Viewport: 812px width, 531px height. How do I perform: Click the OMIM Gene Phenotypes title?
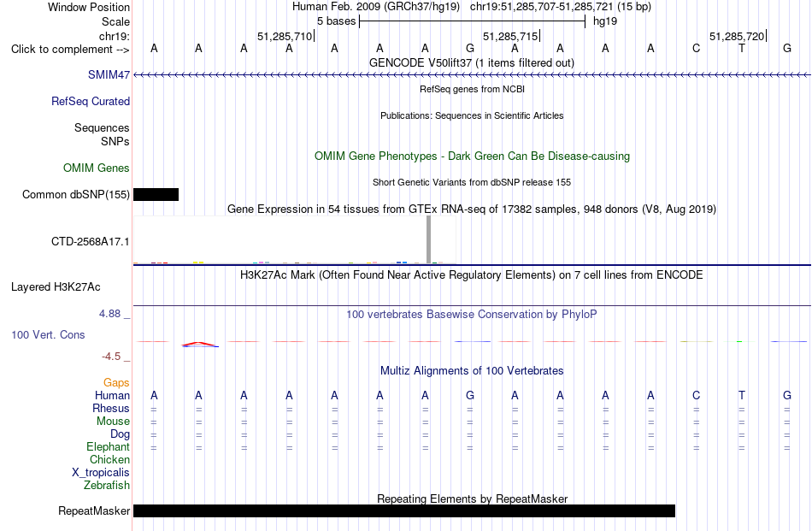click(x=472, y=156)
